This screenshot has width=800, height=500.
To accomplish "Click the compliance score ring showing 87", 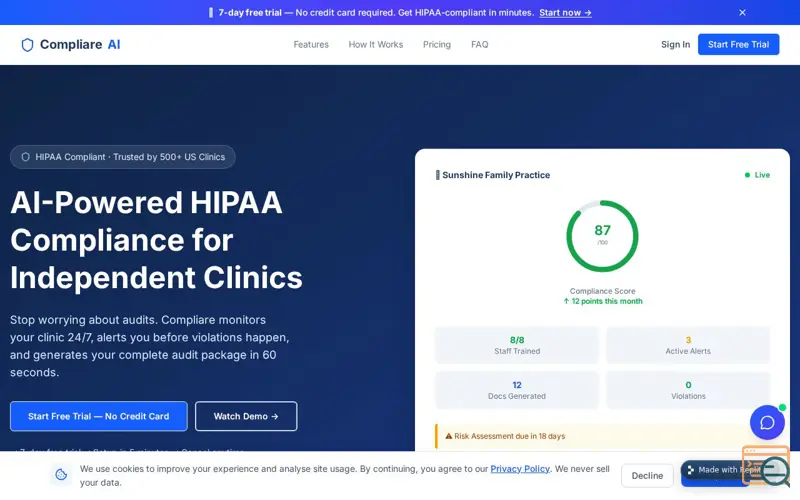I will point(602,236).
